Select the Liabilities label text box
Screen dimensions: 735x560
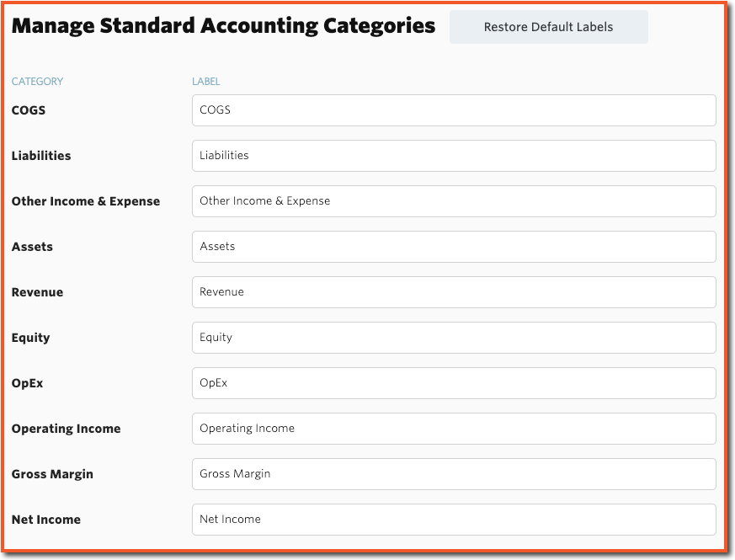454,156
